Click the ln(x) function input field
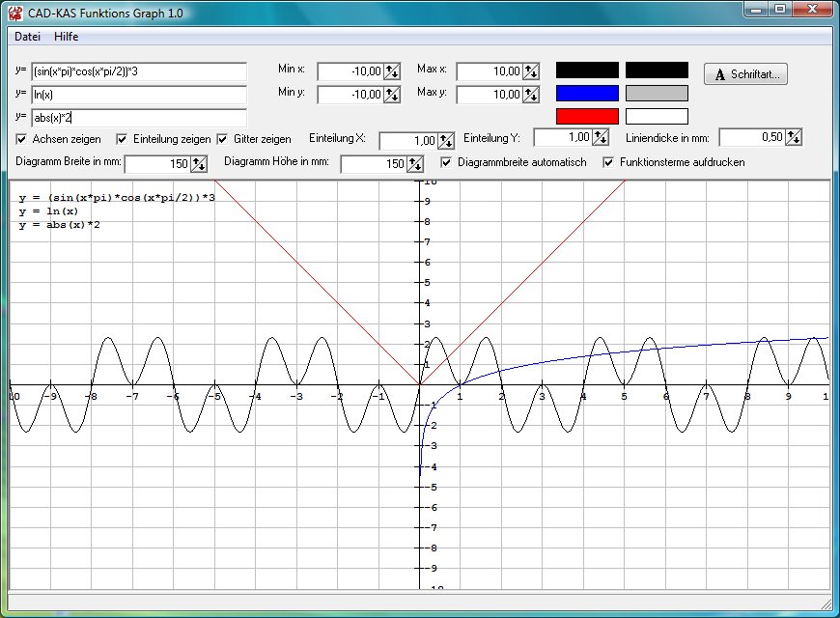Screen dimensions: 840x618 [x=138, y=95]
